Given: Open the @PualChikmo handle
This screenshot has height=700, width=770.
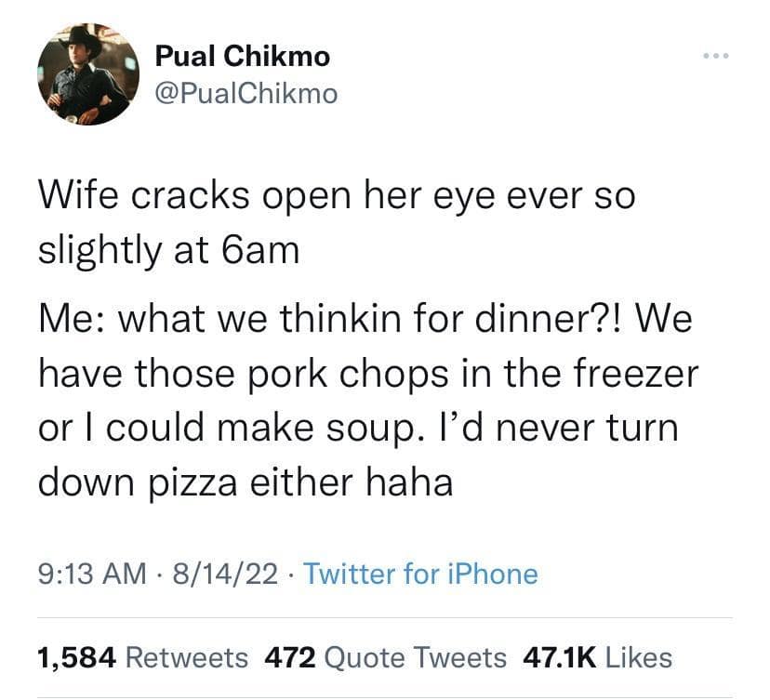Looking at the screenshot, I should (245, 93).
